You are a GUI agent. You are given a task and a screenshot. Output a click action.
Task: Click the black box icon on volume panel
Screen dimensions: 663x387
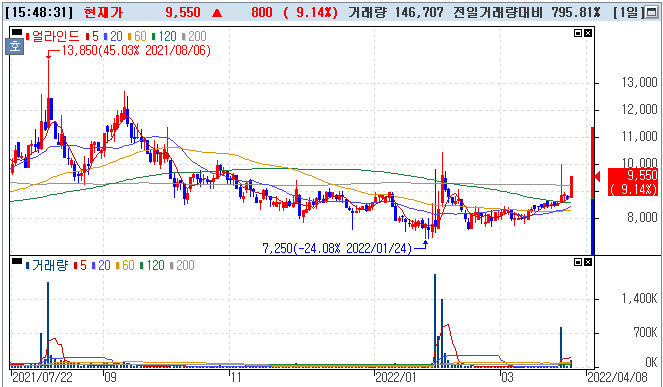(17, 261)
